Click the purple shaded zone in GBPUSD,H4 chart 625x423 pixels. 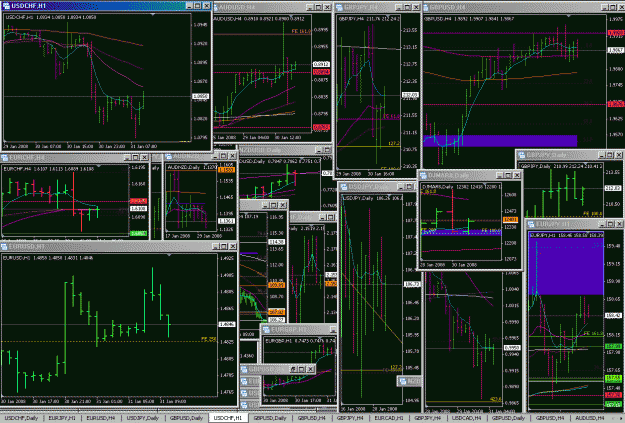[500, 141]
